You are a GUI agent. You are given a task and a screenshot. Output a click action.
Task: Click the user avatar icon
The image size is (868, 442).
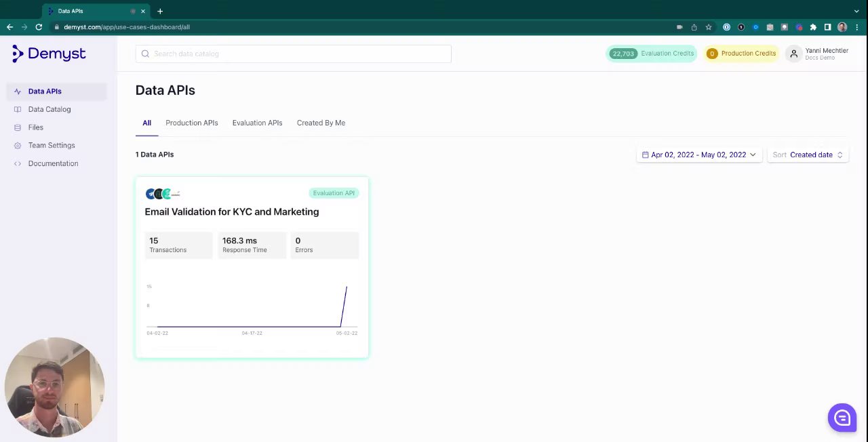[793, 54]
